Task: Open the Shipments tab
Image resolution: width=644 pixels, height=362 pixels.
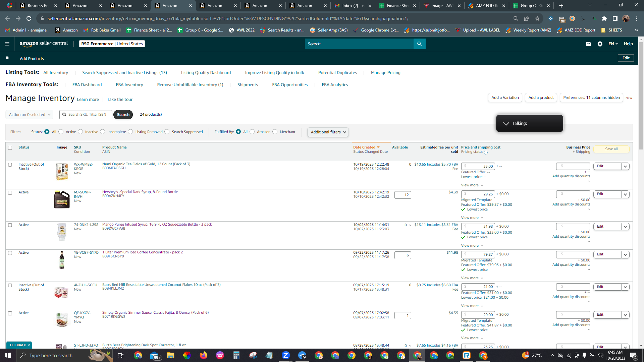Action: click(x=248, y=85)
